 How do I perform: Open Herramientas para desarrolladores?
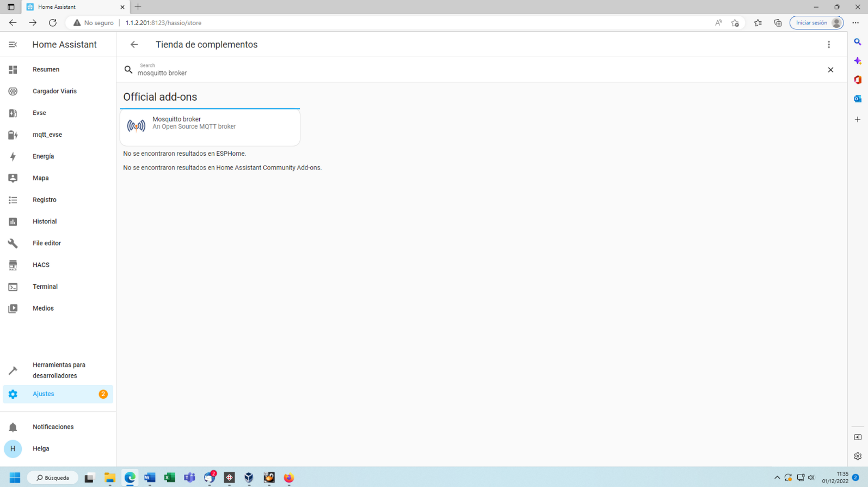coord(58,370)
